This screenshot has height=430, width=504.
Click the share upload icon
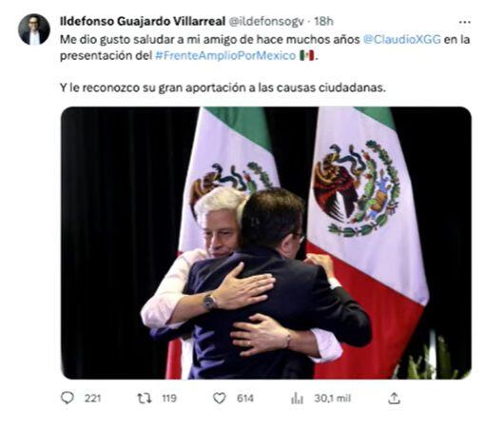point(394,399)
